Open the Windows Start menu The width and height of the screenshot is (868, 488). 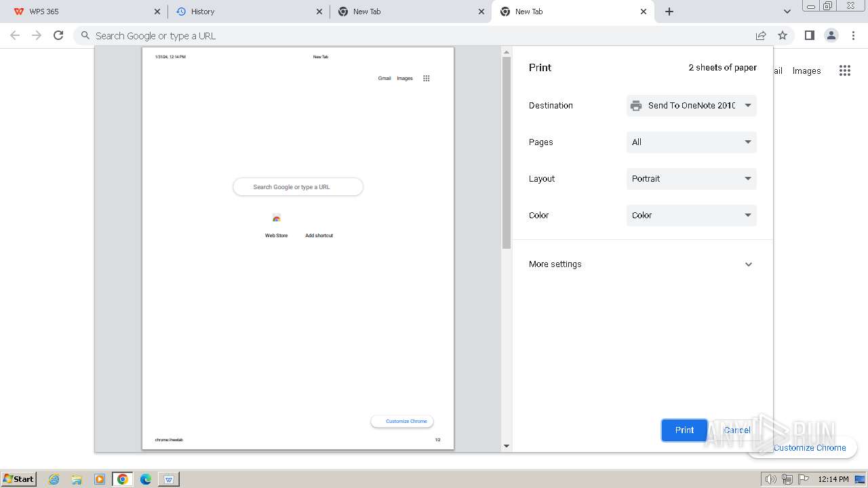click(x=19, y=479)
